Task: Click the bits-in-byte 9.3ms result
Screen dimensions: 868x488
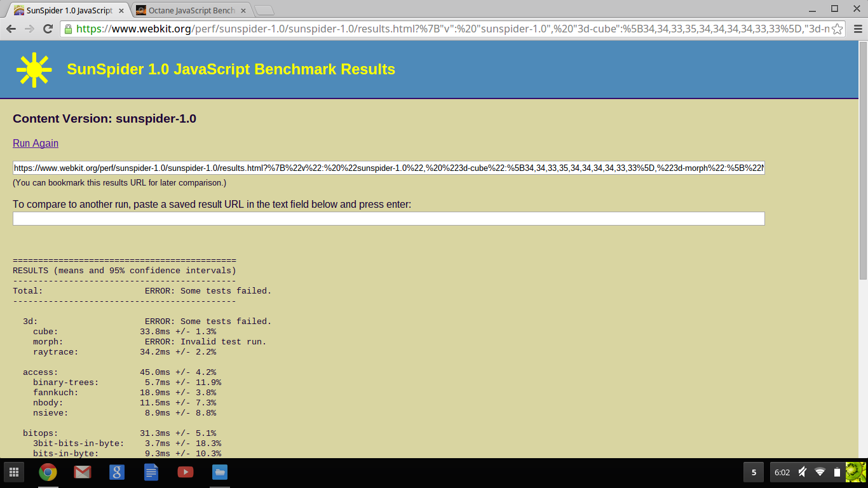Action: pos(127,454)
